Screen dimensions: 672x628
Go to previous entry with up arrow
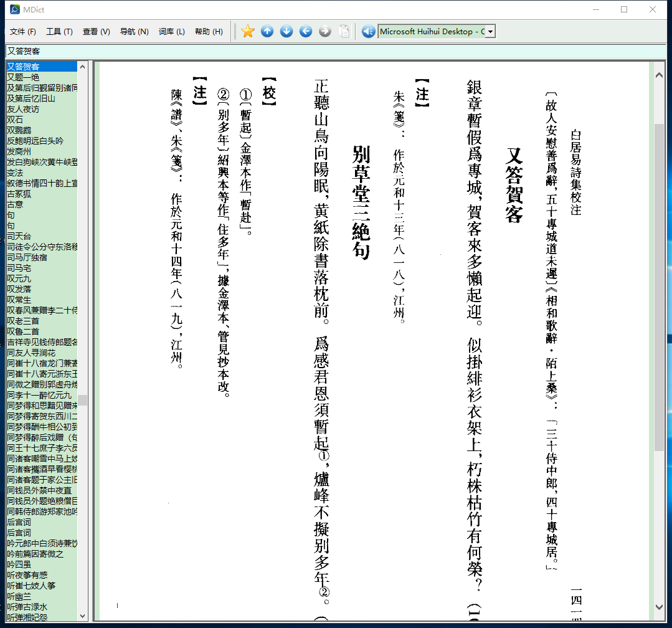point(267,31)
